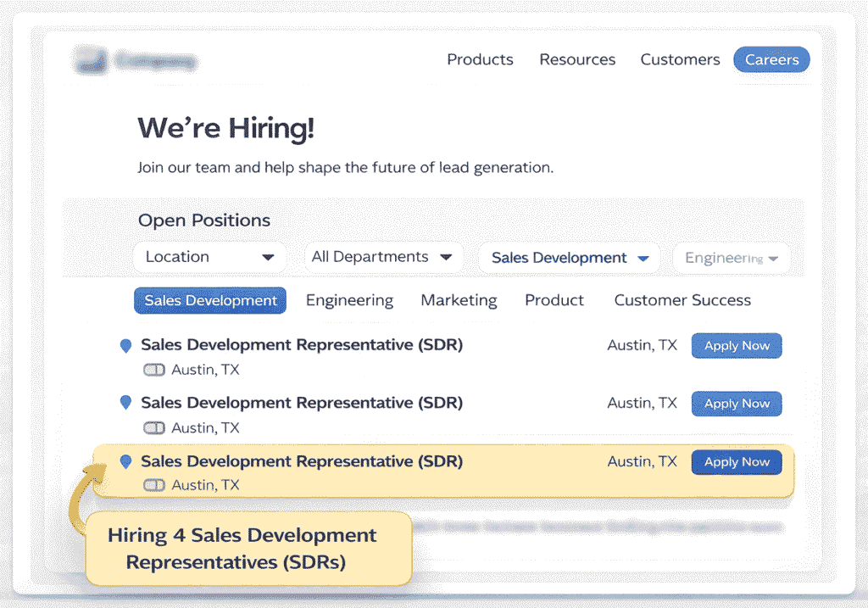This screenshot has width=868, height=608.
Task: Click Apply Now on the first SDR listing
Action: [736, 345]
